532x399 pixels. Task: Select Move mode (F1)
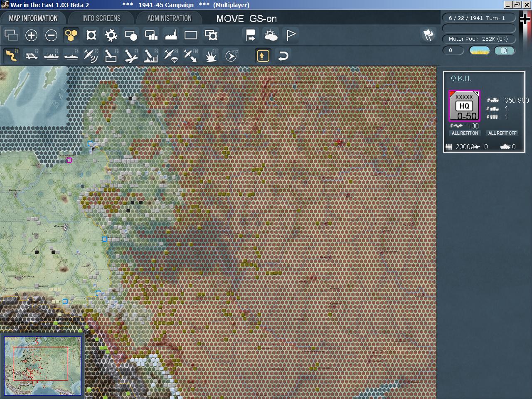[x=11, y=56]
